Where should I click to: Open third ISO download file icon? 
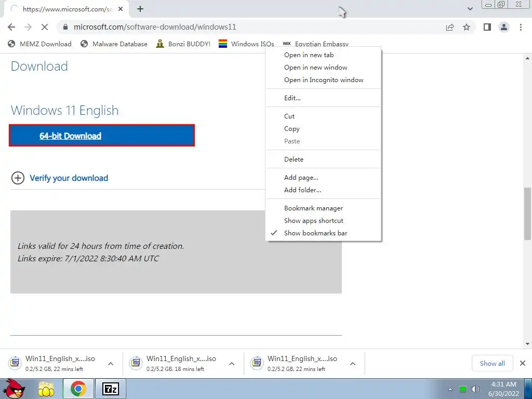(x=257, y=363)
